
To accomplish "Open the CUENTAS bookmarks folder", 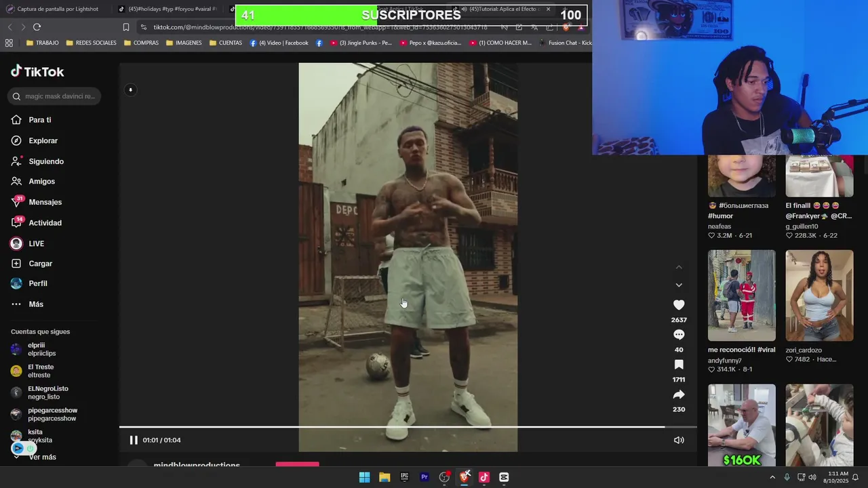I will [225, 43].
